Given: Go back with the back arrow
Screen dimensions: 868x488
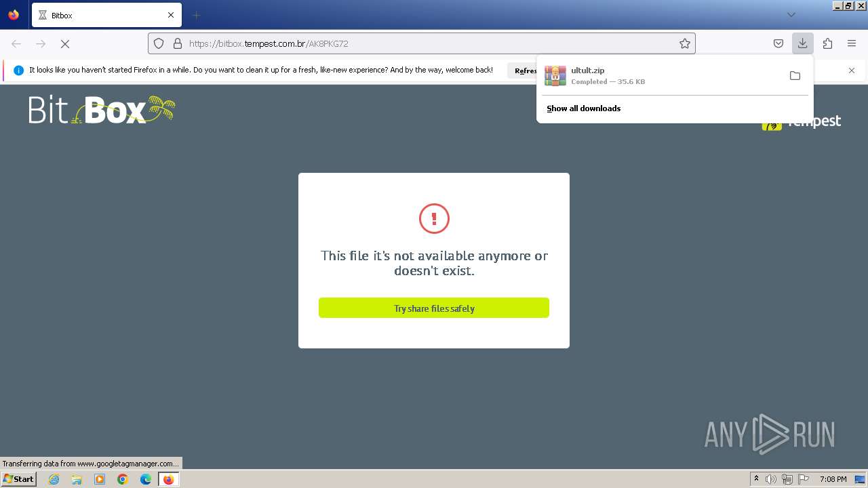Looking at the screenshot, I should point(16,43).
